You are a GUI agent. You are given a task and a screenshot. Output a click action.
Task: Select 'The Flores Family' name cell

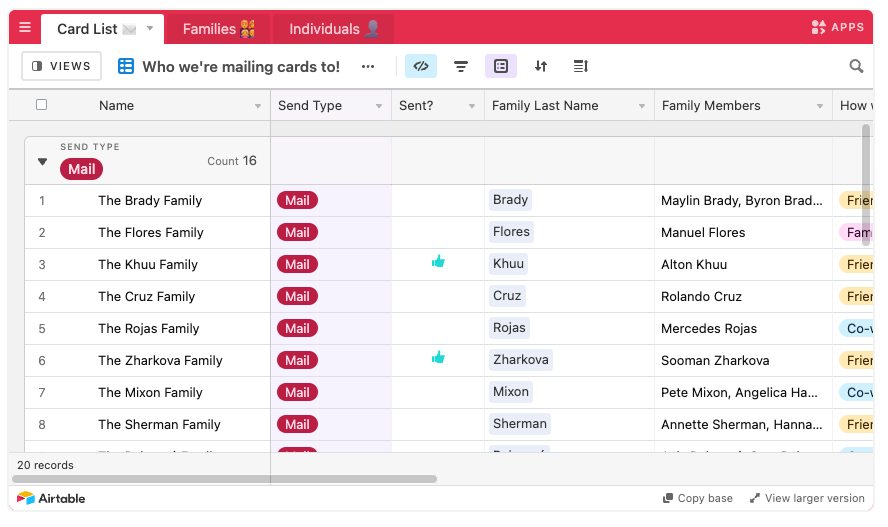tap(151, 233)
